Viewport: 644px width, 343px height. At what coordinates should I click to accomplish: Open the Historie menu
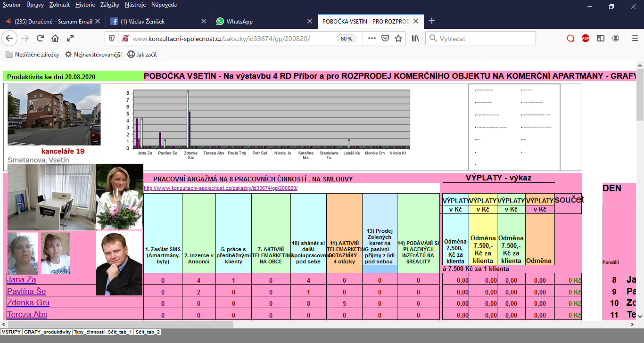click(85, 5)
